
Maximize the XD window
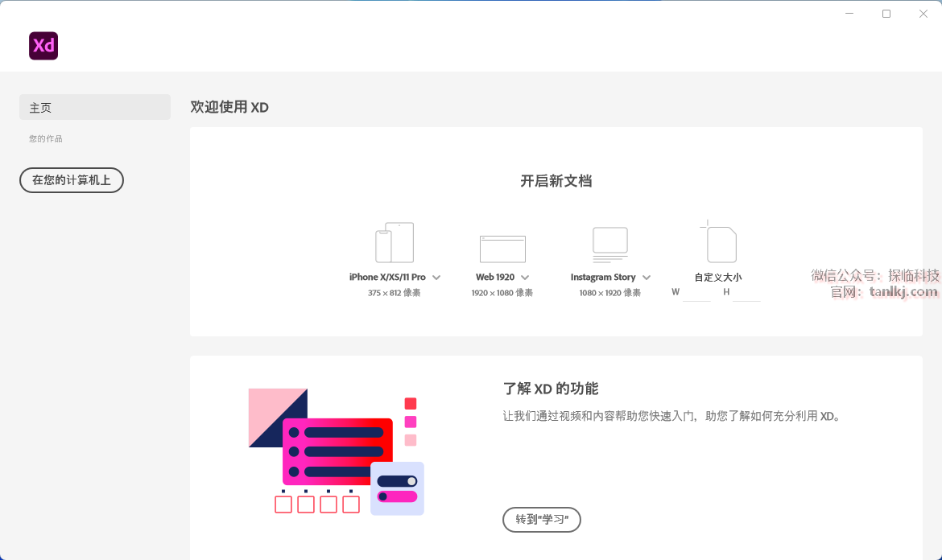click(886, 14)
